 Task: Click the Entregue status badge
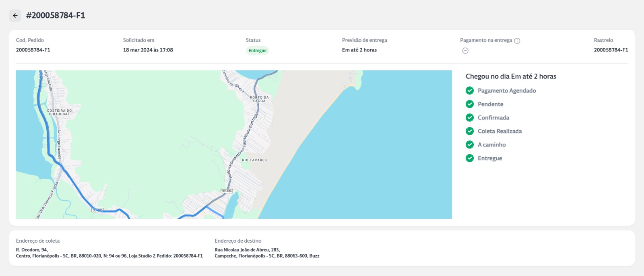point(257,51)
